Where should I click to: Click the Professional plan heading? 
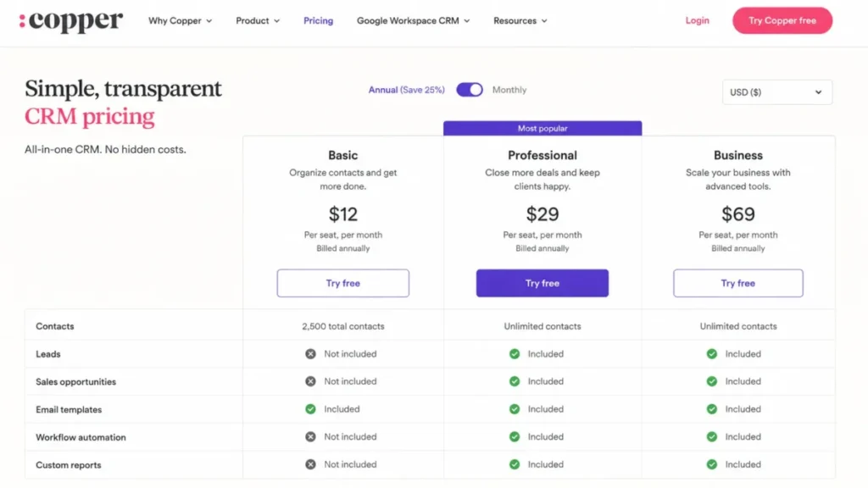[x=542, y=156]
